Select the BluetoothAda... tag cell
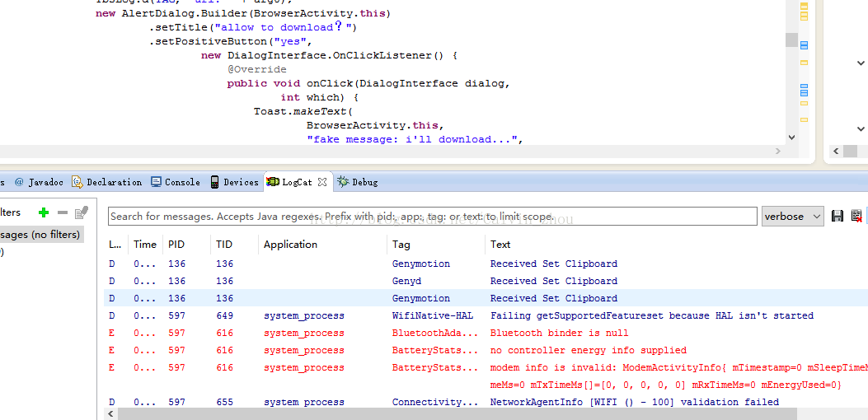Screen dimensions: 868x420 pos(434,334)
